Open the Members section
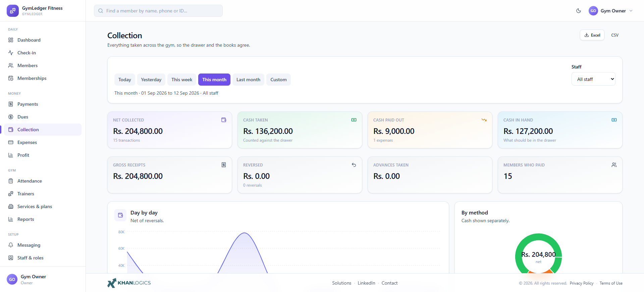This screenshot has width=644, height=292. click(x=43, y=65)
